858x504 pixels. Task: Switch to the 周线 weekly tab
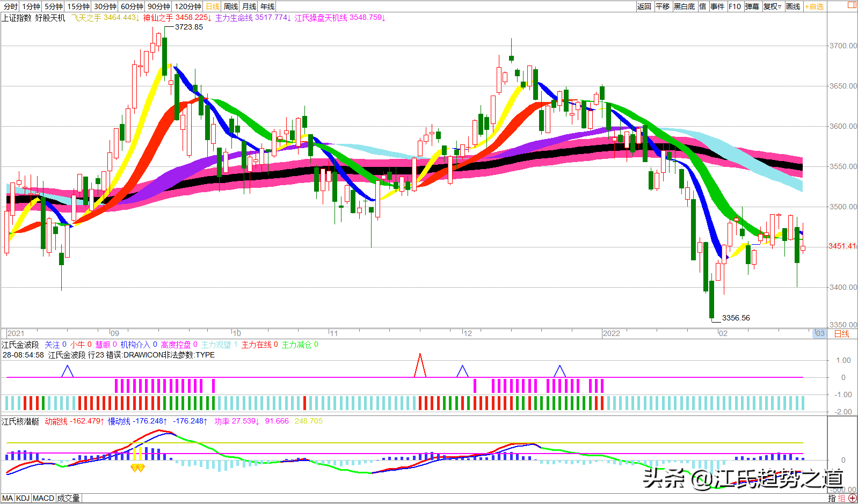click(231, 6)
